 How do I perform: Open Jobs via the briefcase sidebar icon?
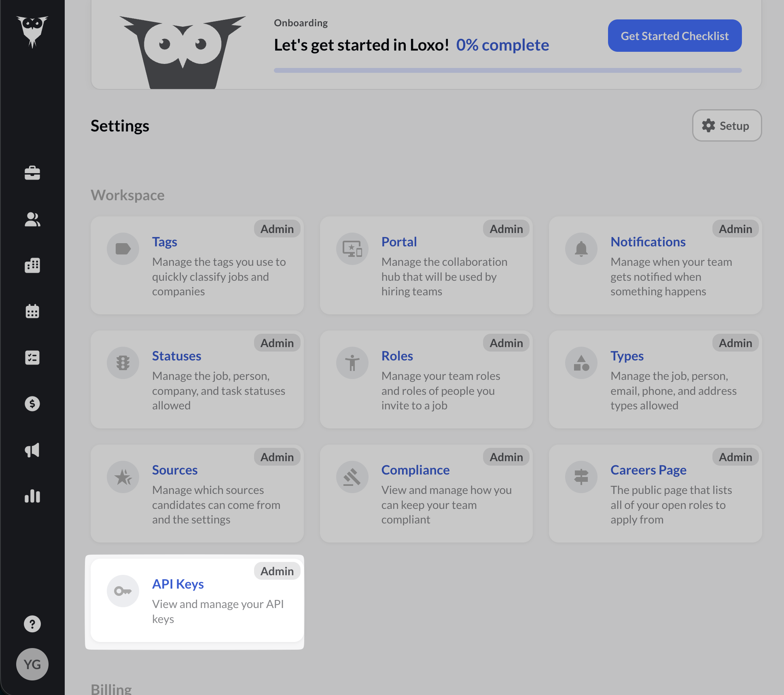pyautogui.click(x=32, y=173)
